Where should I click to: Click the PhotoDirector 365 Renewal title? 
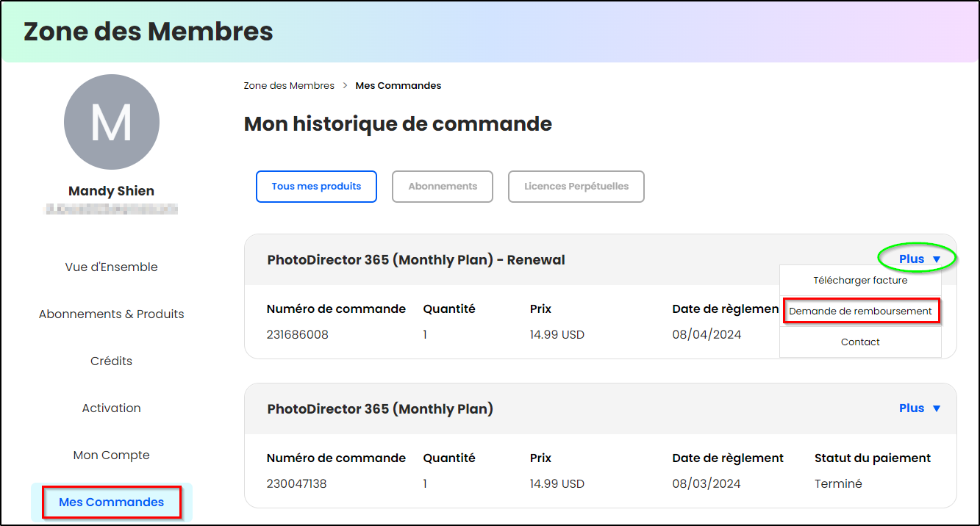(416, 260)
